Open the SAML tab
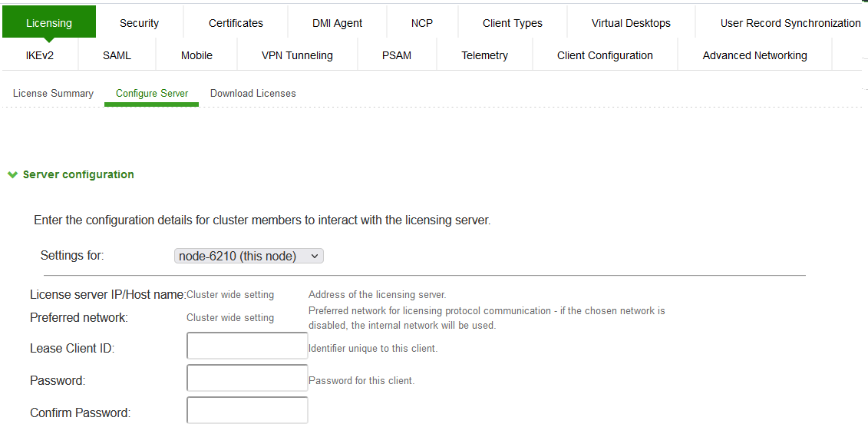The width and height of the screenshot is (868, 434). point(117,55)
